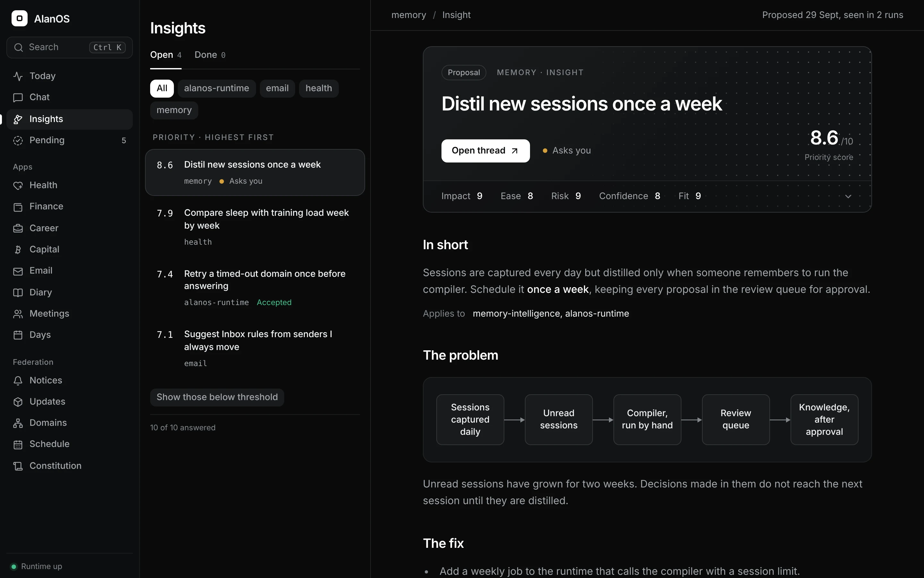Click the 'Runtime up' status indicator

click(37, 566)
